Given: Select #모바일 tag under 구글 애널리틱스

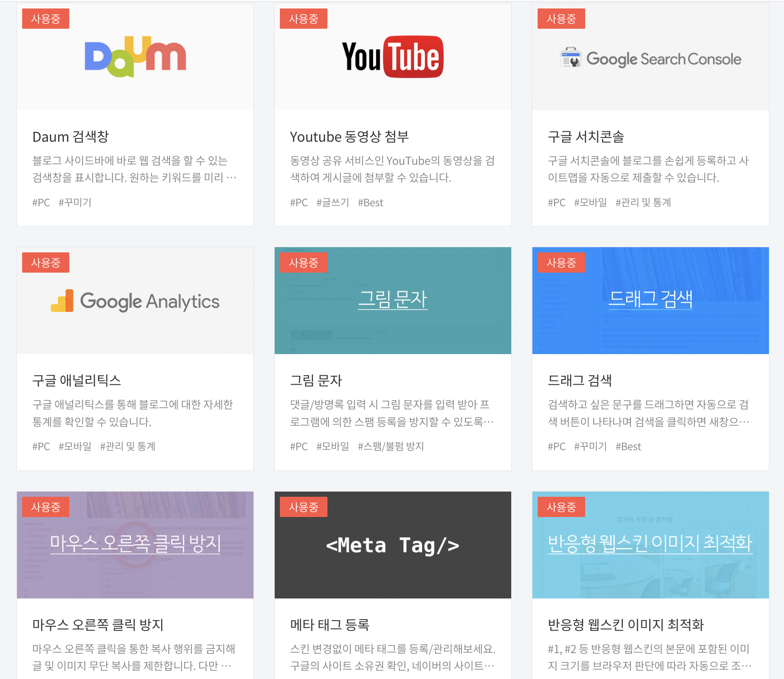Looking at the screenshot, I should 75,446.
